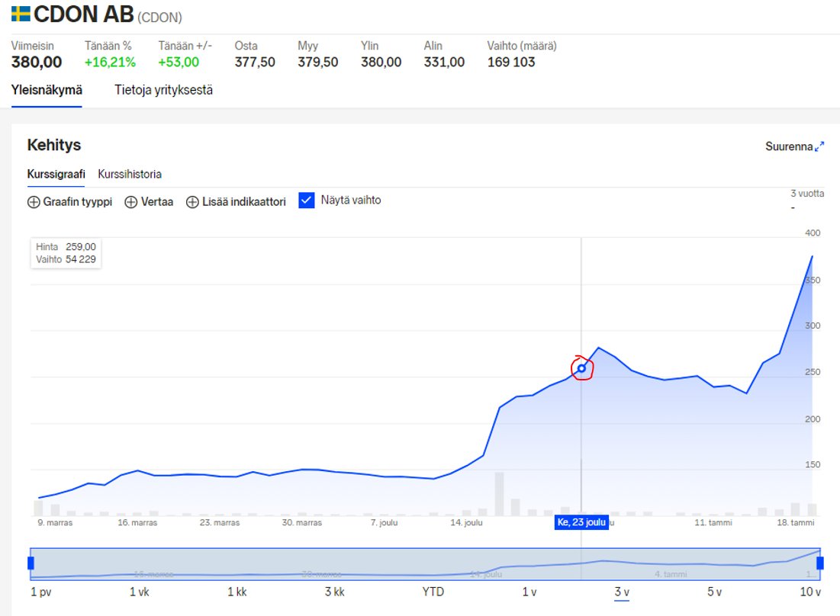Click the 400 y-axis label
This screenshot has height=616, width=840.
tap(813, 233)
